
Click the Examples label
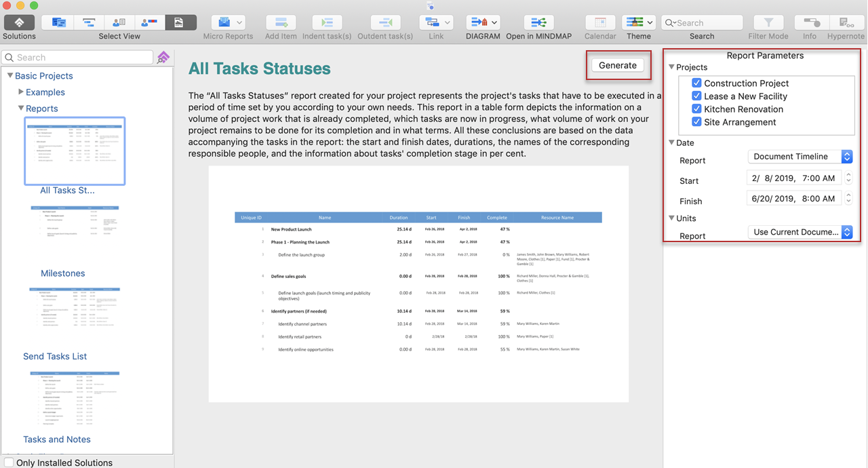pyautogui.click(x=45, y=92)
